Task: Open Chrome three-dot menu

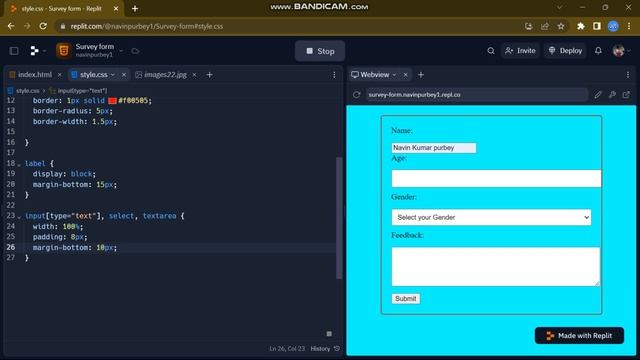Action: 629,26
